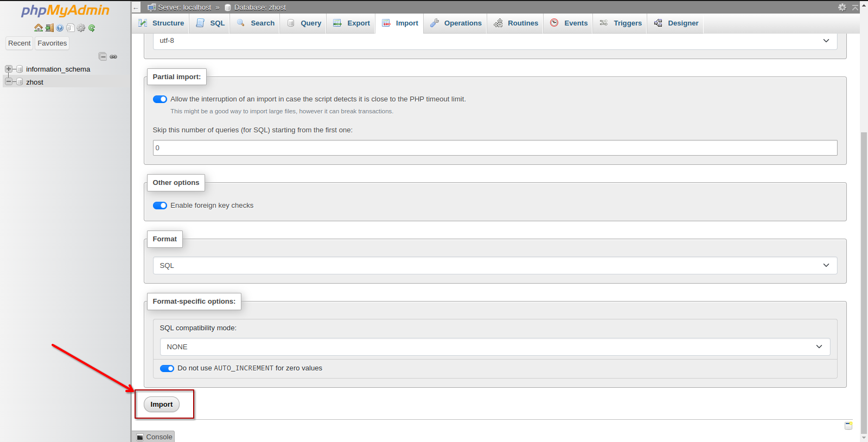The height and width of the screenshot is (442, 868).
Task: Click the Home icon under the phpMyAdmin logo
Action: (38, 28)
